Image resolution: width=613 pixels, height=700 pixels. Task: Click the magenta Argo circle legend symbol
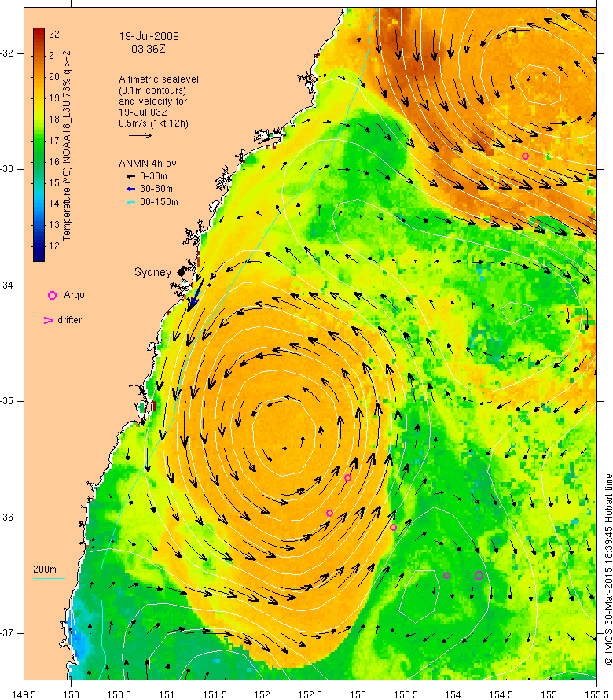coord(52,296)
